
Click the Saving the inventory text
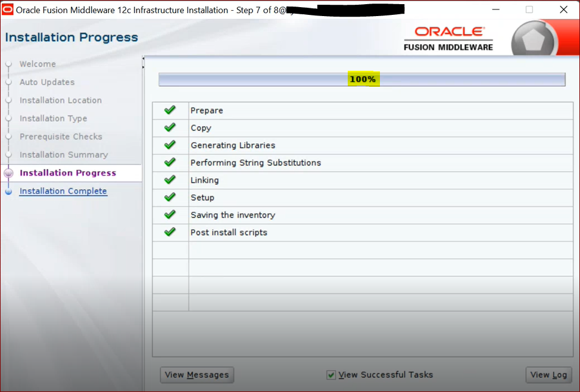pos(233,215)
